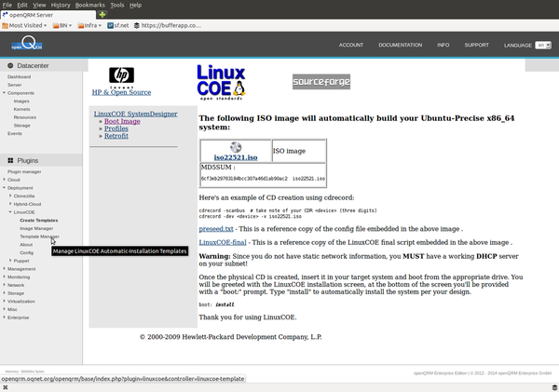This screenshot has height=392, width=559.
Task: Open INFO in top navigation
Action: coord(443,45)
